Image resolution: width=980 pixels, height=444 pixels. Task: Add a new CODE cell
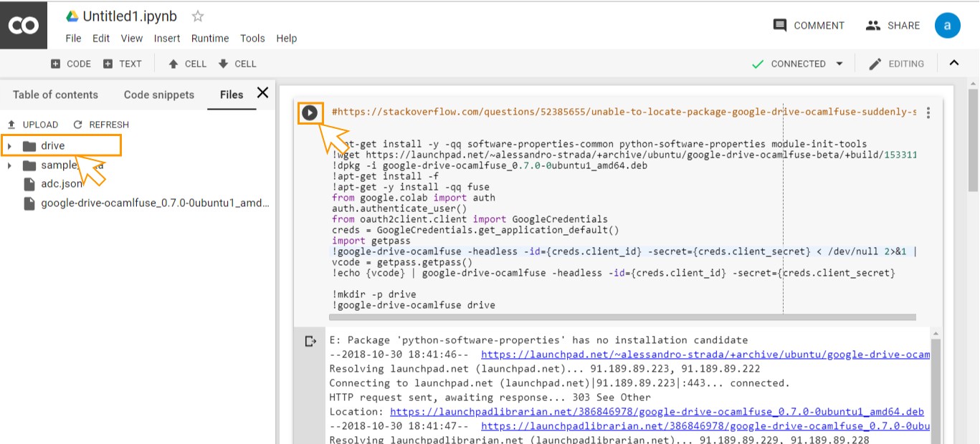(71, 64)
